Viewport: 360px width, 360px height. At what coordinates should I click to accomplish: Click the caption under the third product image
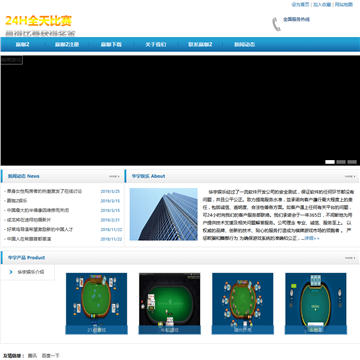tap(243, 330)
